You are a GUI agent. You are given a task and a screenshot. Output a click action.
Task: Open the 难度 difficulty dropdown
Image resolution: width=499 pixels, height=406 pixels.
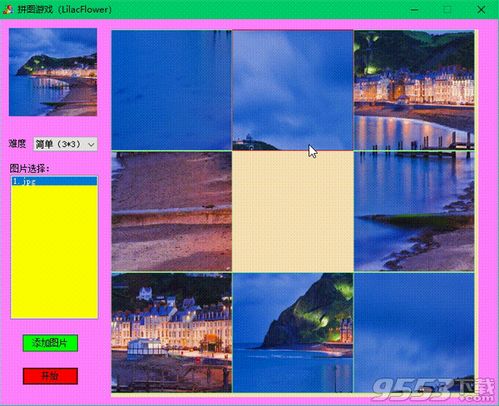click(x=65, y=144)
